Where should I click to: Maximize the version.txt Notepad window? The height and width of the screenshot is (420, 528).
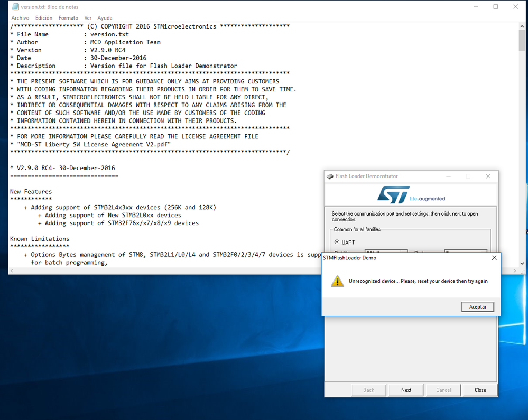tap(496, 7)
